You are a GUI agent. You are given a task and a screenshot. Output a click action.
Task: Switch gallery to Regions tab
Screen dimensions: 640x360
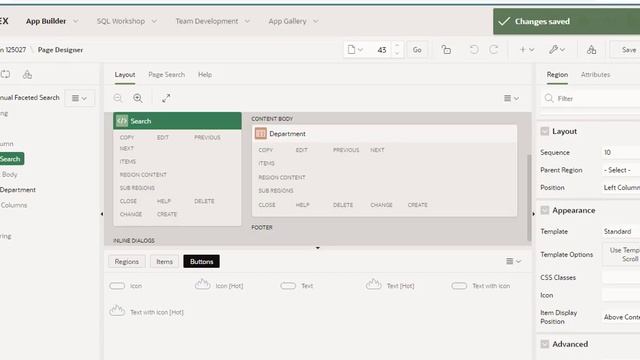(127, 262)
